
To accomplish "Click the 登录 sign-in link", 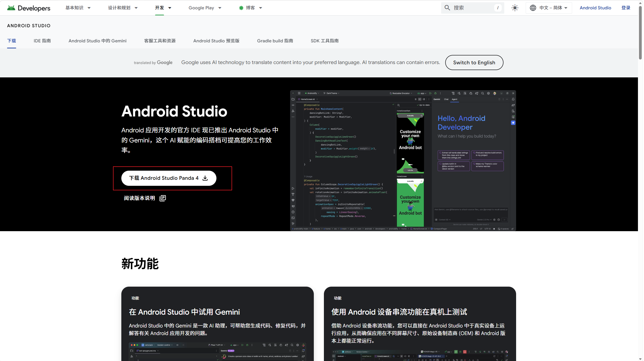I will tap(626, 8).
